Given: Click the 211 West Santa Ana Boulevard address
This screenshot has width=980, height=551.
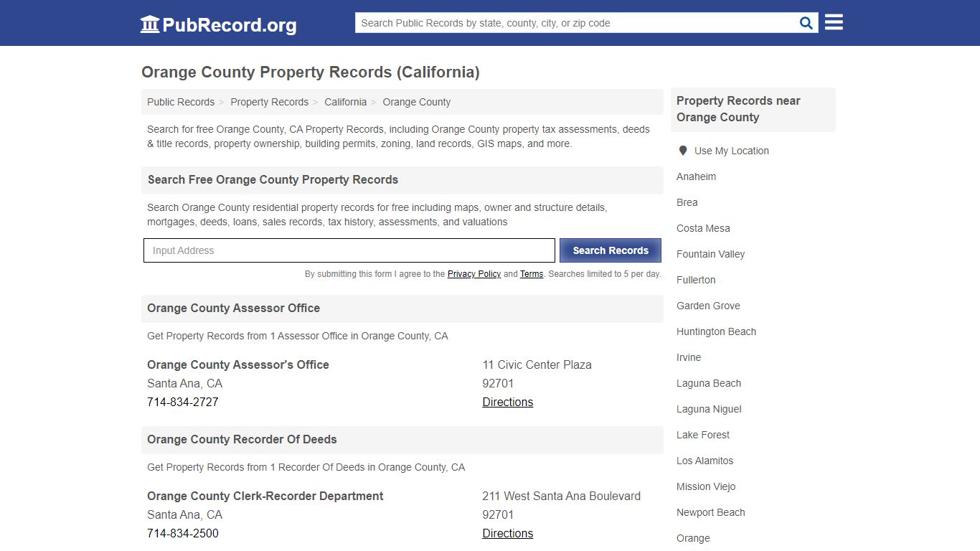Looking at the screenshot, I should pyautogui.click(x=562, y=496).
